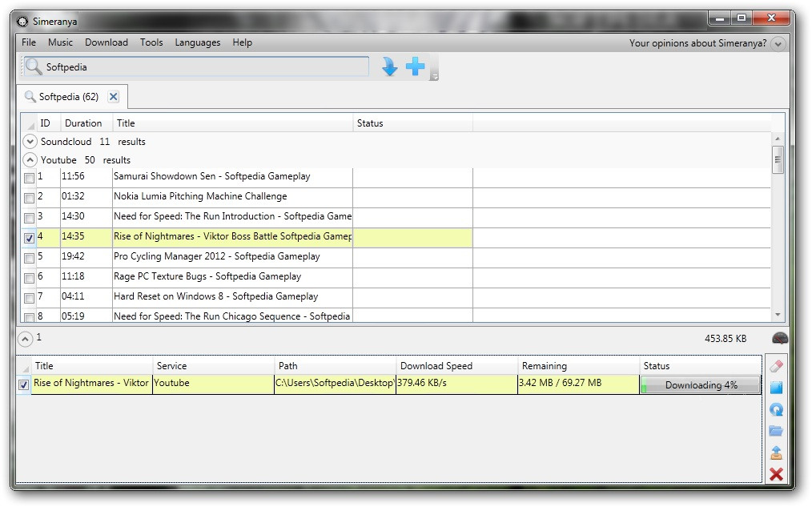Uncheck the Rise of Nightmares download item
The image size is (812, 507).
point(23,384)
